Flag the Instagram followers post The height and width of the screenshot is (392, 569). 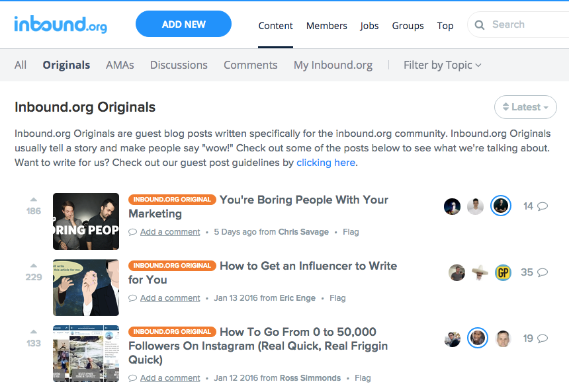pyautogui.click(x=363, y=378)
